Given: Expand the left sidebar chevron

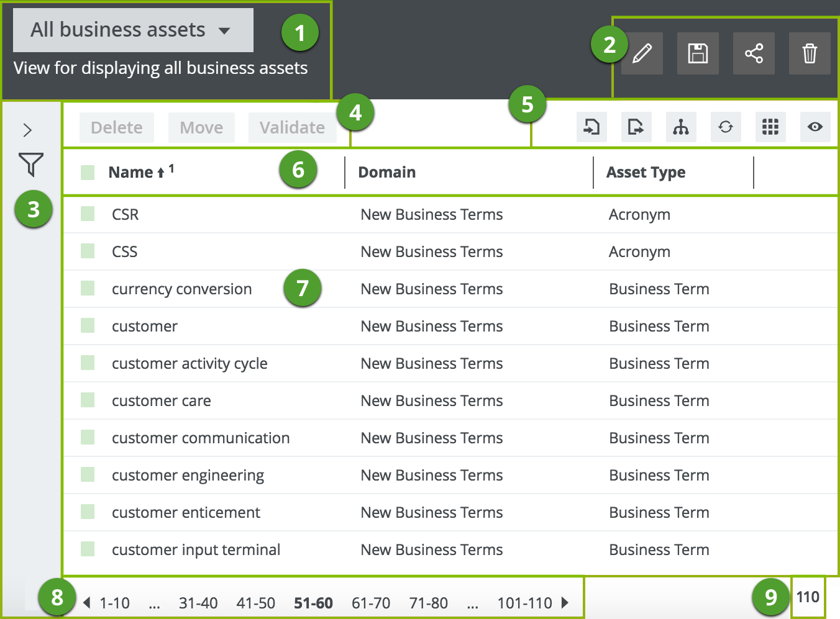Looking at the screenshot, I should [x=27, y=130].
